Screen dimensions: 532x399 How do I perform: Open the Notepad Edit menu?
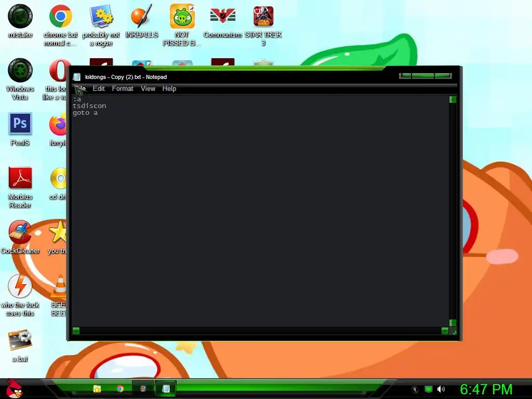point(99,88)
